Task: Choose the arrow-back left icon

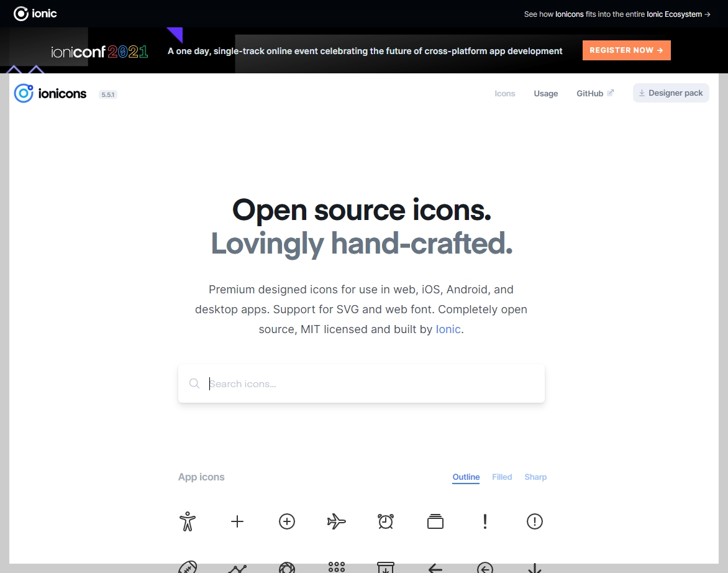Action: point(435,568)
